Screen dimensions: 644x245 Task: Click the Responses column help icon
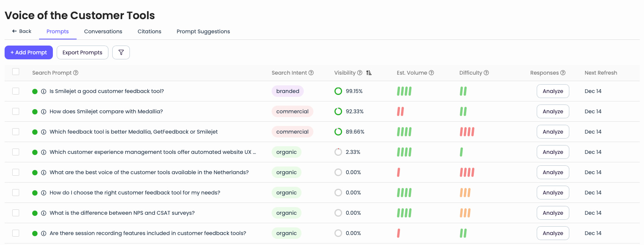click(563, 73)
